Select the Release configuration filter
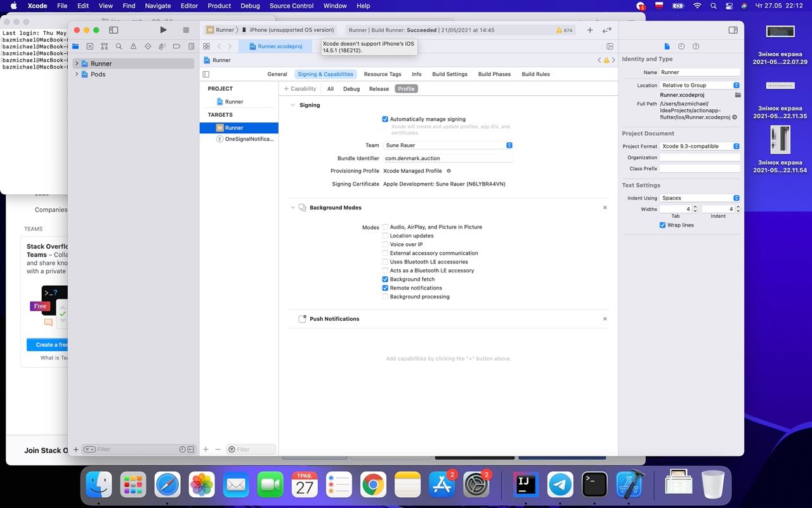 [x=379, y=89]
